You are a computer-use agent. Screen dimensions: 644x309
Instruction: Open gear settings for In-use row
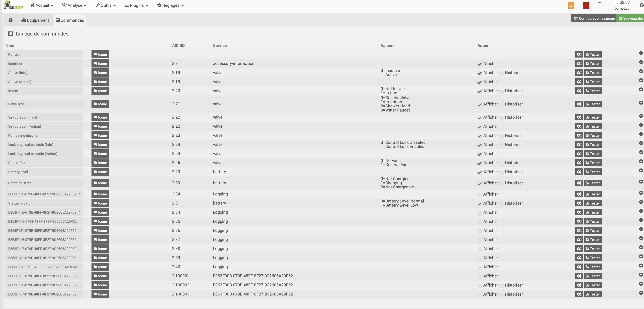coord(579,91)
